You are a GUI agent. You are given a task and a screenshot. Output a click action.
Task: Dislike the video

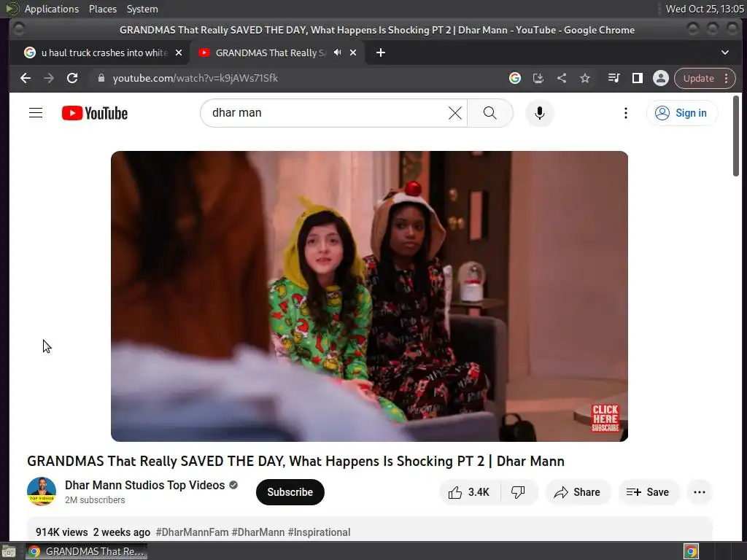pyautogui.click(x=519, y=492)
